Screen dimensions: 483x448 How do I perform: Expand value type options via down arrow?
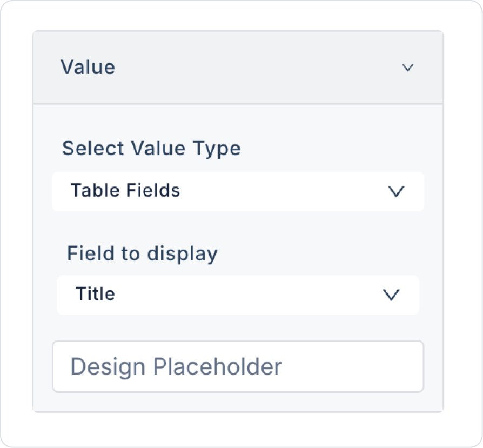click(396, 191)
